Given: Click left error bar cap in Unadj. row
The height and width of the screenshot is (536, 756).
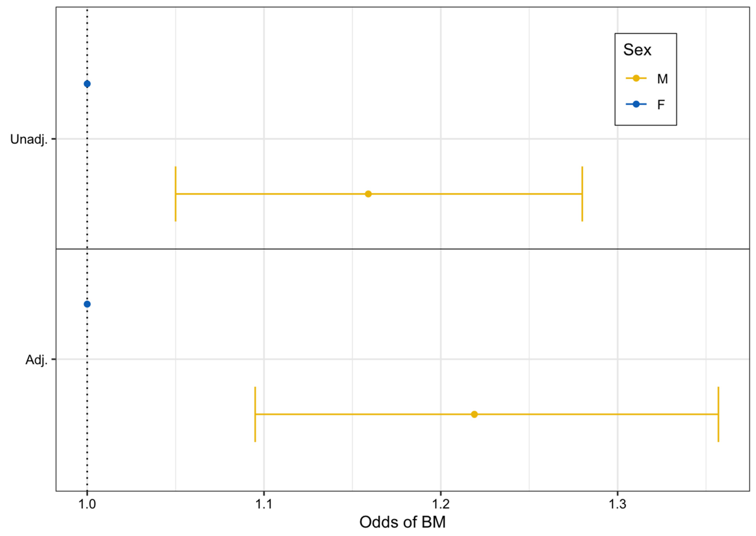Looking at the screenshot, I should coord(175,194).
